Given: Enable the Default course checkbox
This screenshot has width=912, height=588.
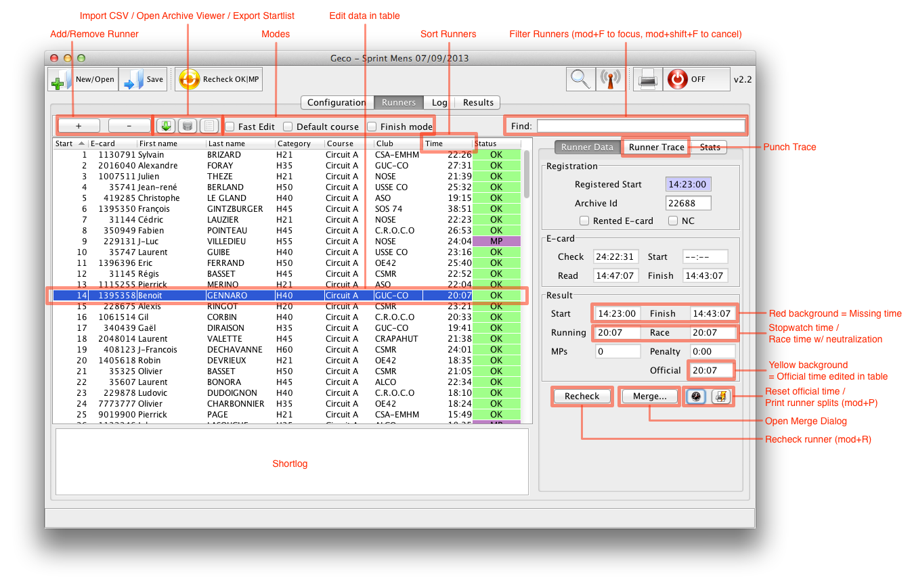Looking at the screenshot, I should coord(288,127).
